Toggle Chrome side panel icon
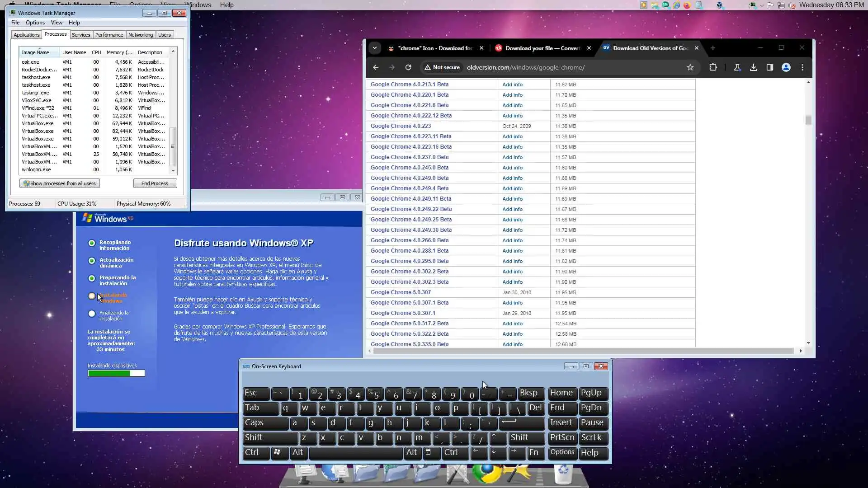The width and height of the screenshot is (868, 488). tap(769, 67)
